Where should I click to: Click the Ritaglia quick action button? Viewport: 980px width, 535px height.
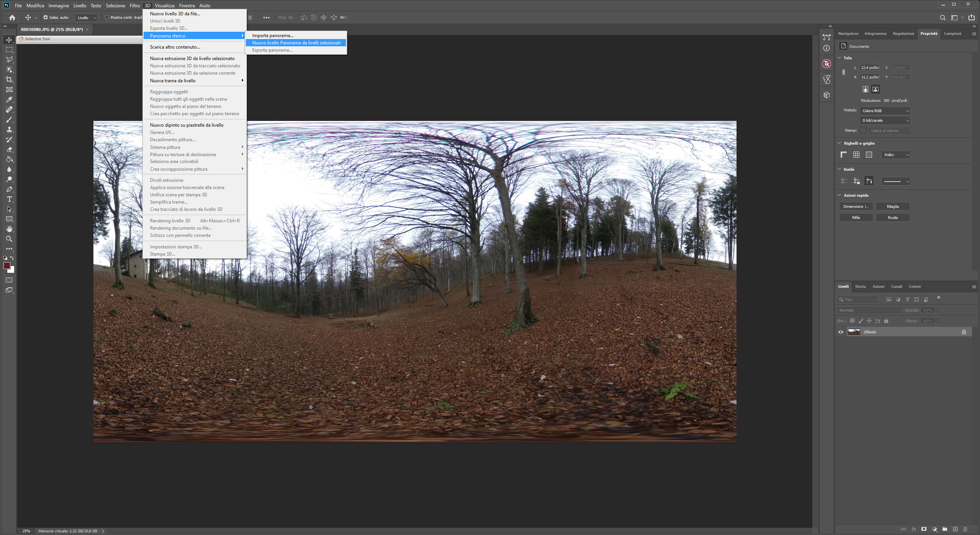click(892, 207)
